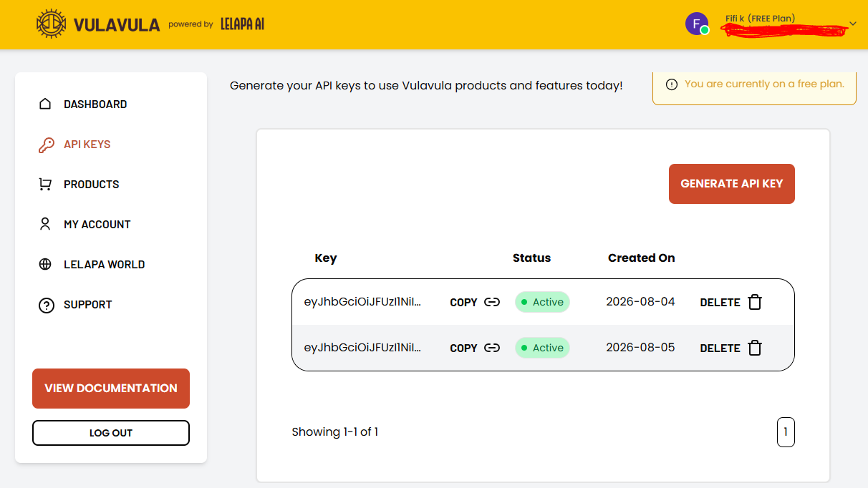Click the LOG OUT button
The height and width of the screenshot is (488, 868).
pyautogui.click(x=111, y=433)
